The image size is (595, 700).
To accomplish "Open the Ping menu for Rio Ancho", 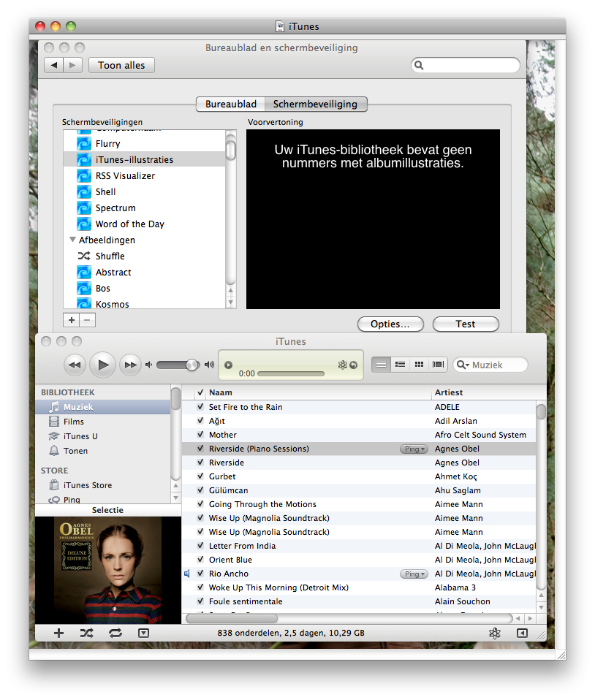I will (414, 574).
